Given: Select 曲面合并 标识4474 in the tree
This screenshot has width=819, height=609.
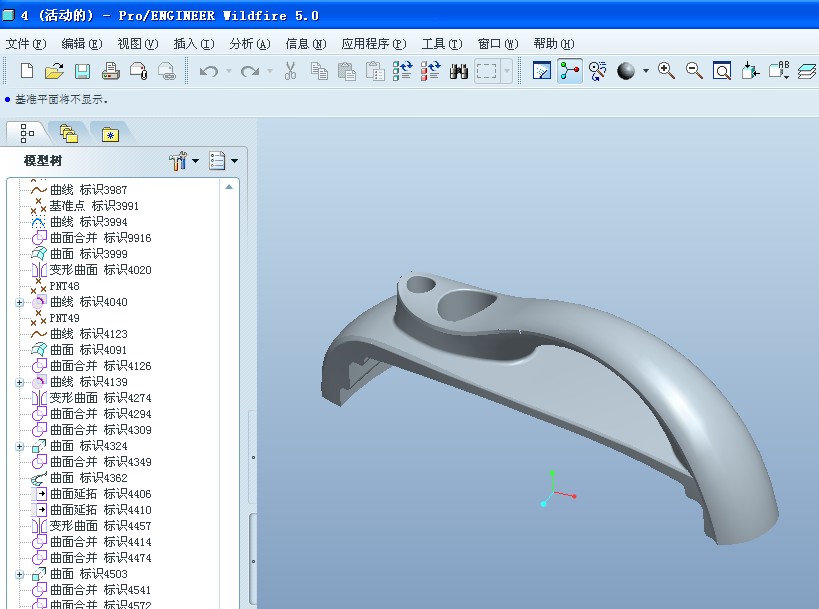Looking at the screenshot, I should [92, 558].
